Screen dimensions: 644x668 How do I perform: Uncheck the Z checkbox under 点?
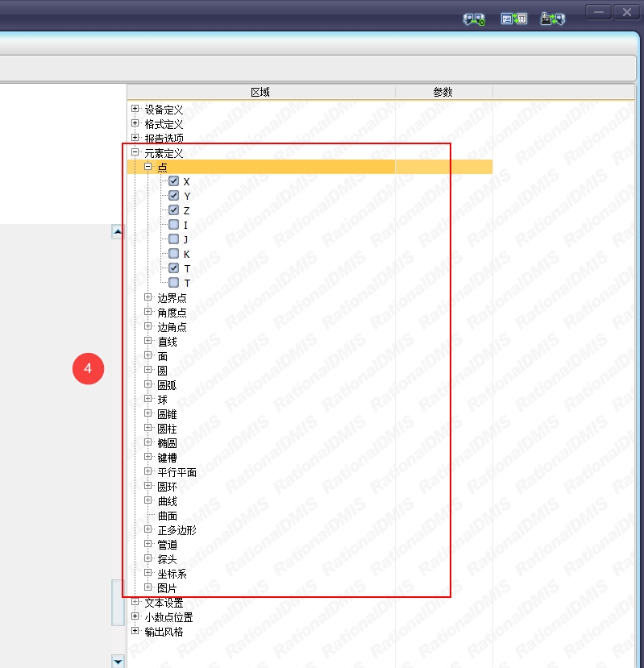pyautogui.click(x=173, y=210)
